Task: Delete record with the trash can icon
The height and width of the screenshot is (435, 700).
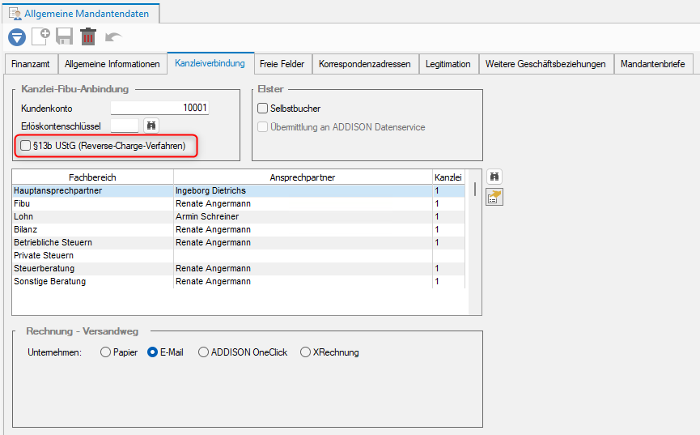Action: 88,37
